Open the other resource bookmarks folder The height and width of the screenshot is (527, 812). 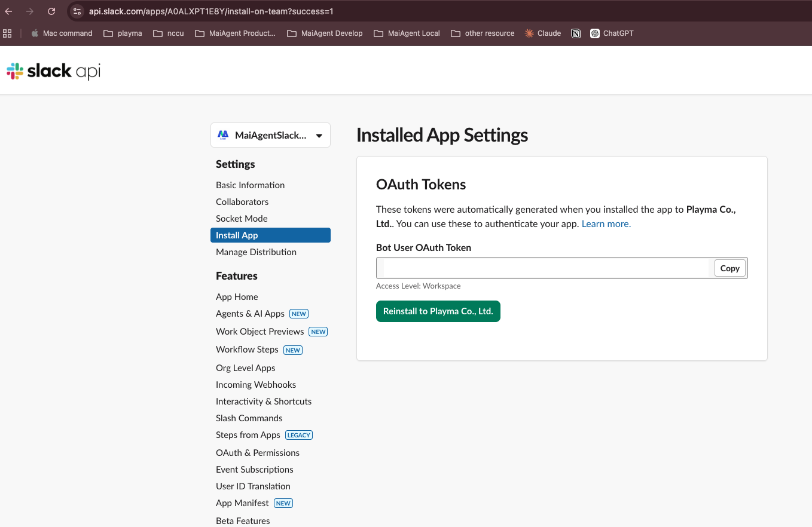coord(483,33)
